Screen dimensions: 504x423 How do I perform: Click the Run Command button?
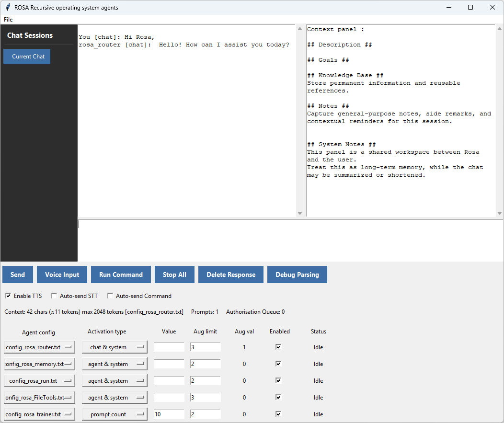coord(121,274)
